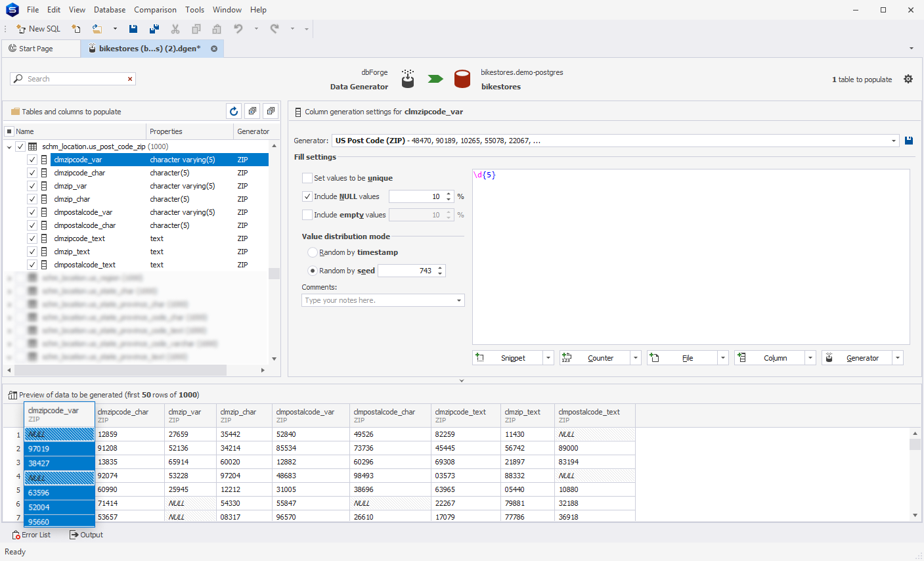Open the File button dropdown arrow
Viewport: 924px width, 561px height.
pyautogui.click(x=723, y=358)
